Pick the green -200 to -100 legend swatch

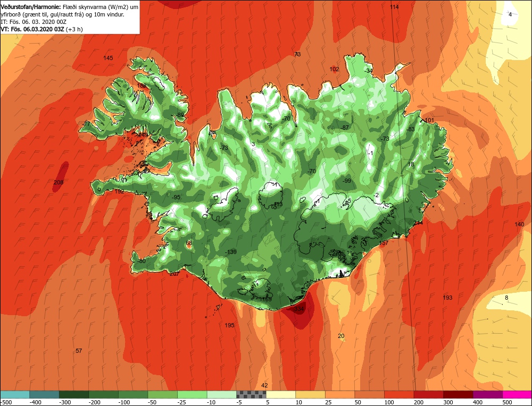[104, 394]
